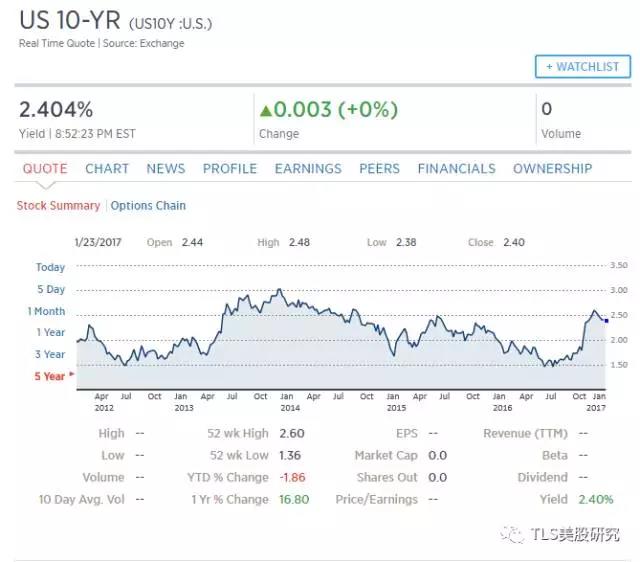Viewport: 640px width, 562px height.
Task: Select the 1 Year chart range
Action: pyautogui.click(x=50, y=332)
